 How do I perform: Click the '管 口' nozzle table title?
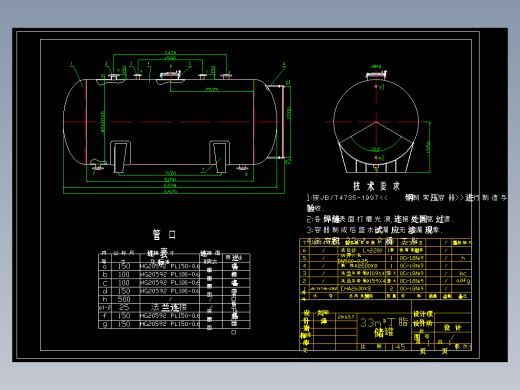164,235
